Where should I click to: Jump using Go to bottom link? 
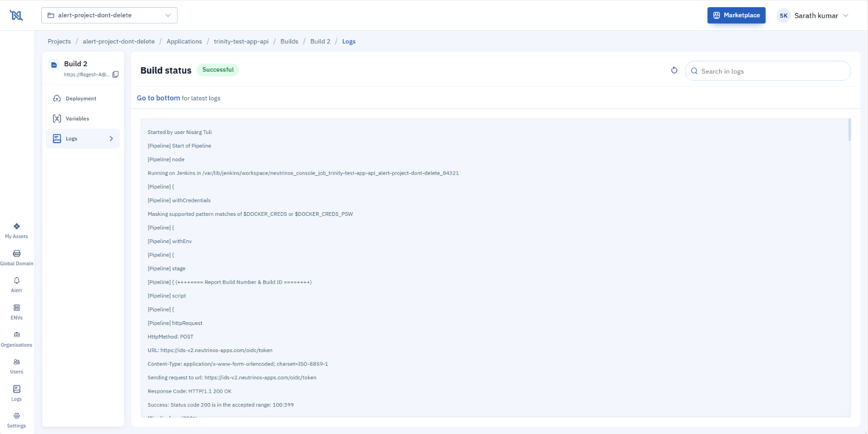tap(158, 98)
